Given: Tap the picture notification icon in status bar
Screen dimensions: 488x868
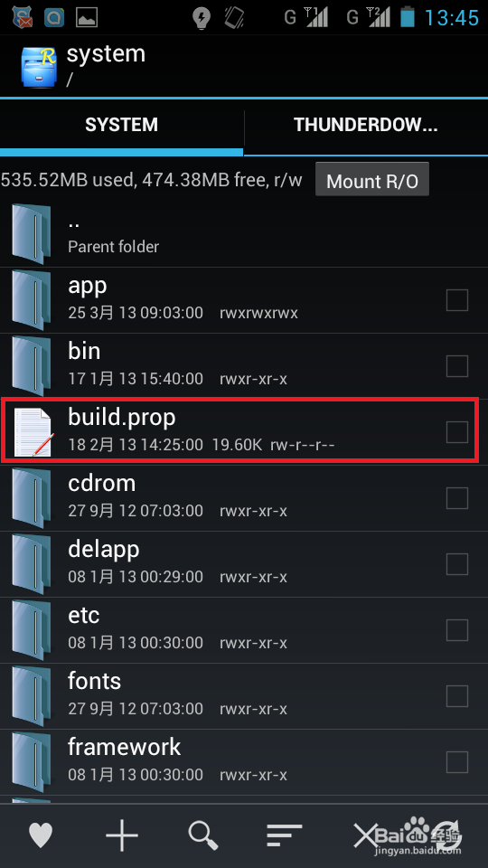Looking at the screenshot, I should tap(87, 17).
